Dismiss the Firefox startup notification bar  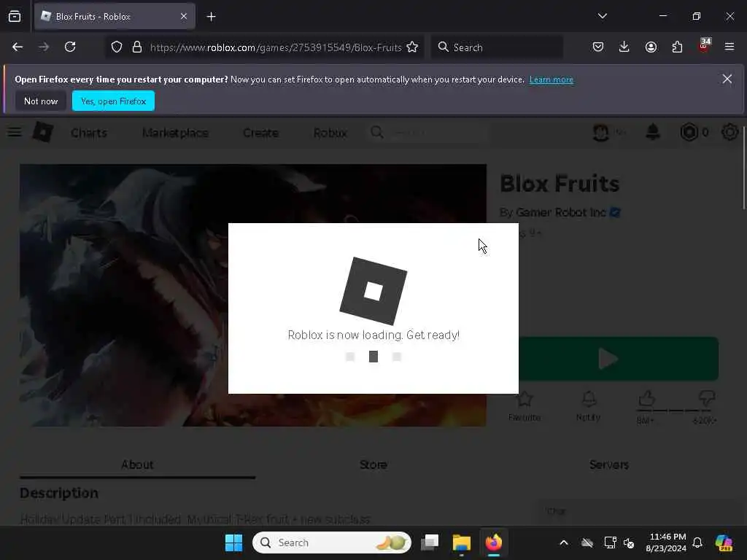727,79
